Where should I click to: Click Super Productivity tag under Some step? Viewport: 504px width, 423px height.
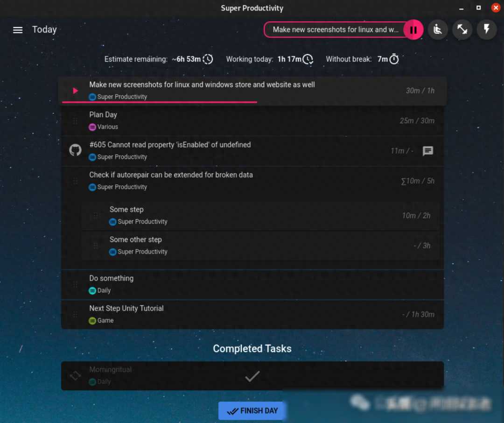pyautogui.click(x=138, y=222)
